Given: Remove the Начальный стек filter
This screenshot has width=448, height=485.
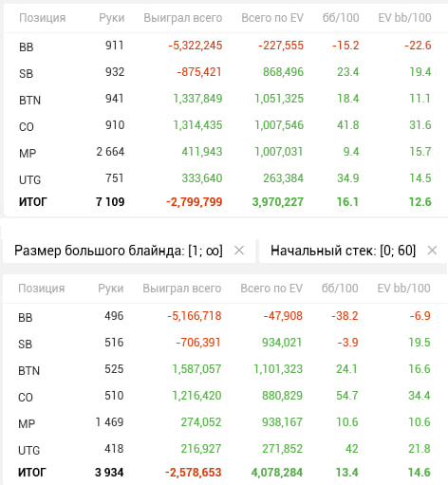Looking at the screenshot, I should pos(432,251).
